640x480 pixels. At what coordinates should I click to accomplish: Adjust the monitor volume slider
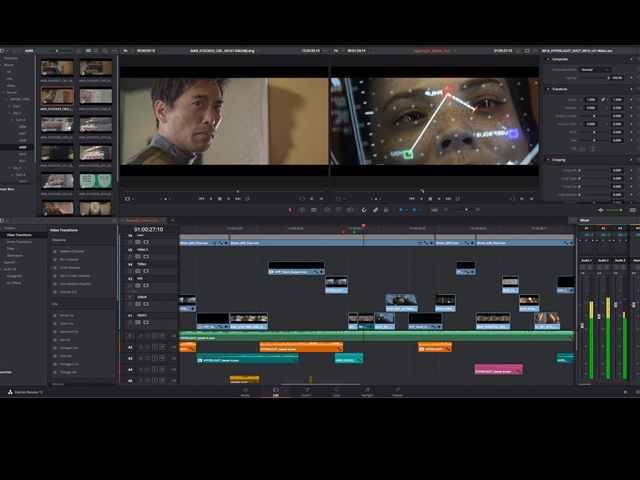[615, 210]
